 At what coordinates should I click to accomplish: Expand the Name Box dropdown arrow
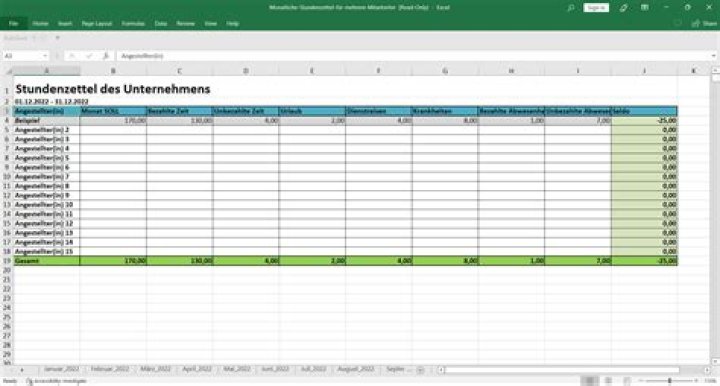pos(45,56)
